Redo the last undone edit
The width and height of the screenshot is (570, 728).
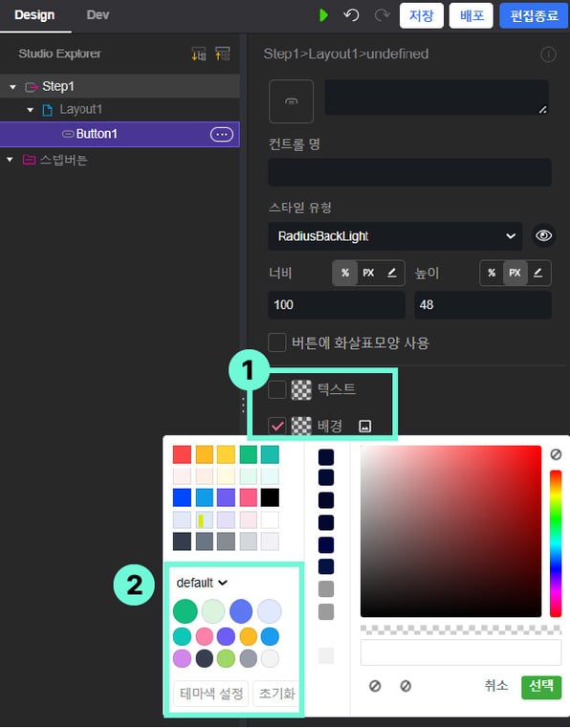(382, 15)
